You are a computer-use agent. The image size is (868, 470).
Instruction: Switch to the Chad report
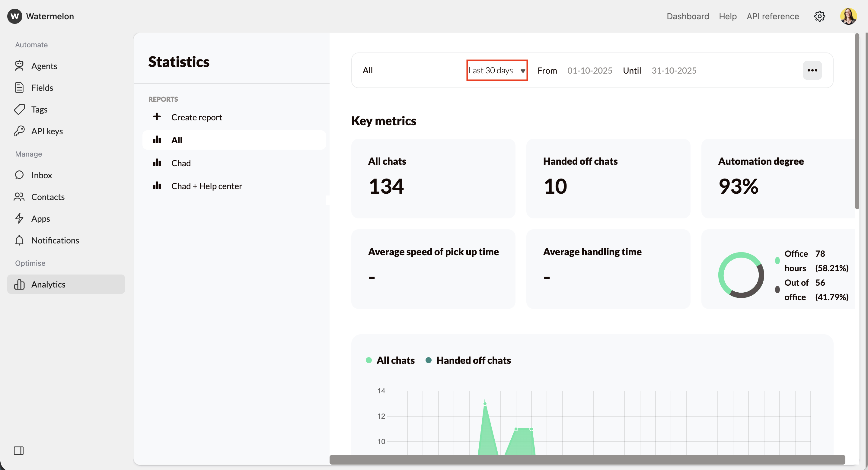[180, 163]
